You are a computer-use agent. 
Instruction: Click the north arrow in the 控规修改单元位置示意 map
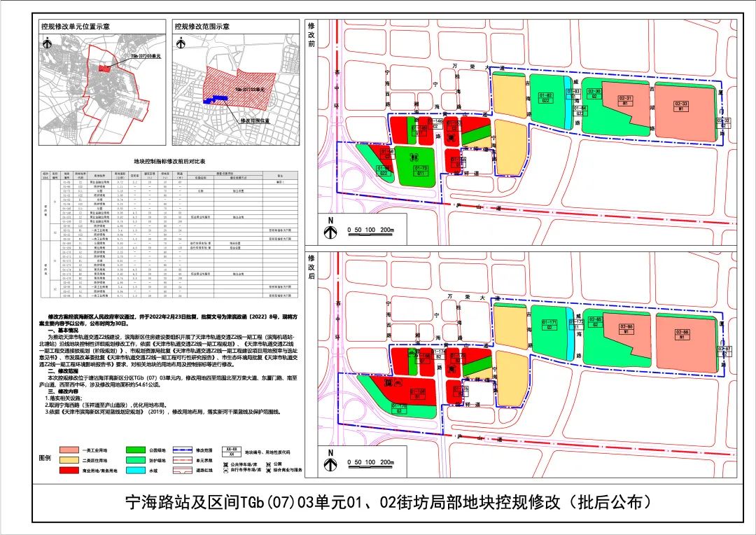point(48,43)
